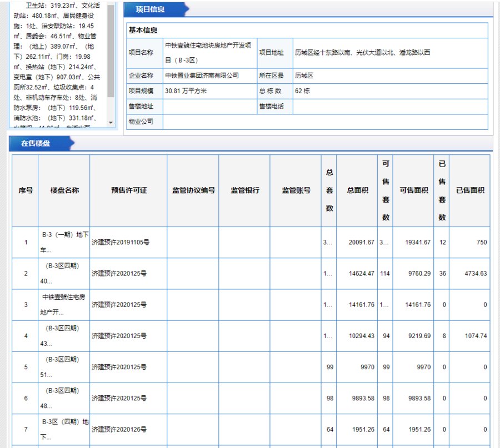Click total area value 14624.47
Viewport: 500px width, 448px height.
[x=361, y=274]
